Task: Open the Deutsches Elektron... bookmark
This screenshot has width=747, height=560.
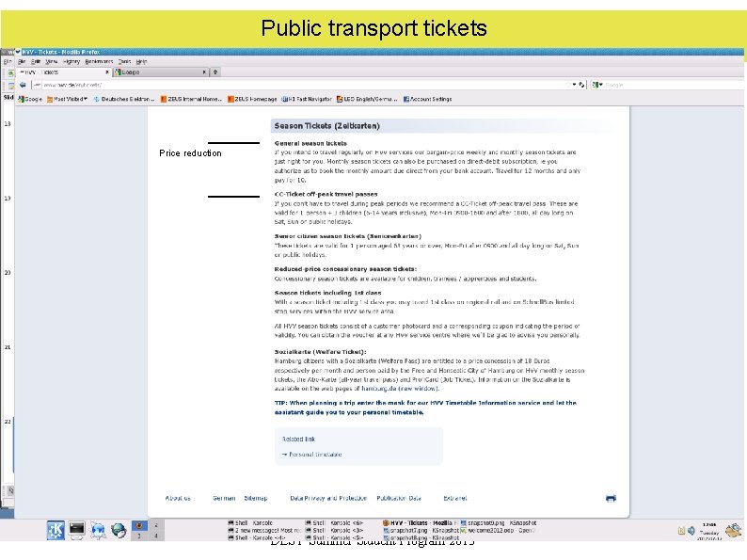Action: pyautogui.click(x=124, y=99)
